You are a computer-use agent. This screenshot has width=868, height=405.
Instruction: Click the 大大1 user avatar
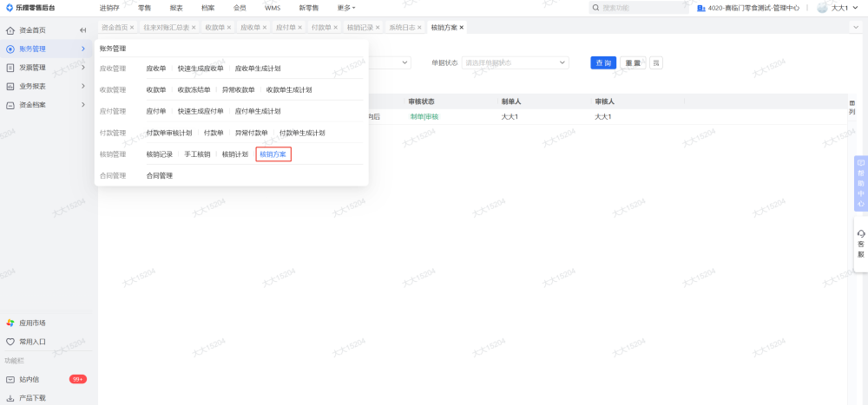click(x=823, y=8)
